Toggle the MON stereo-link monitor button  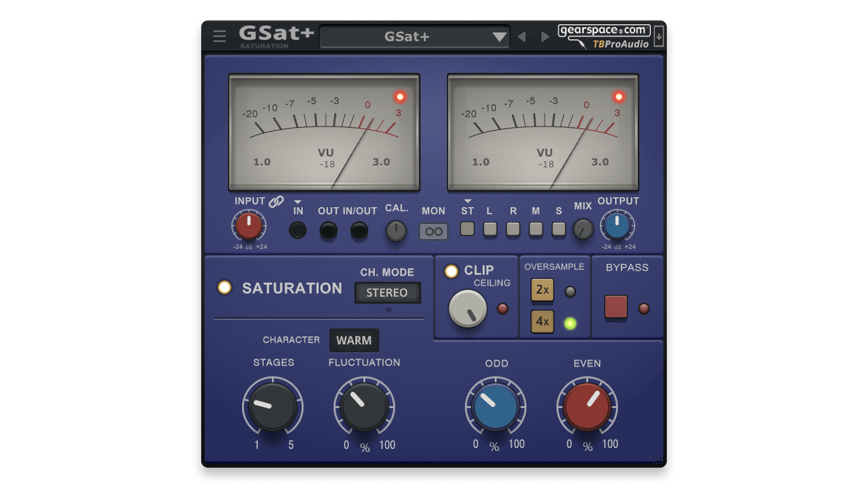pos(433,231)
